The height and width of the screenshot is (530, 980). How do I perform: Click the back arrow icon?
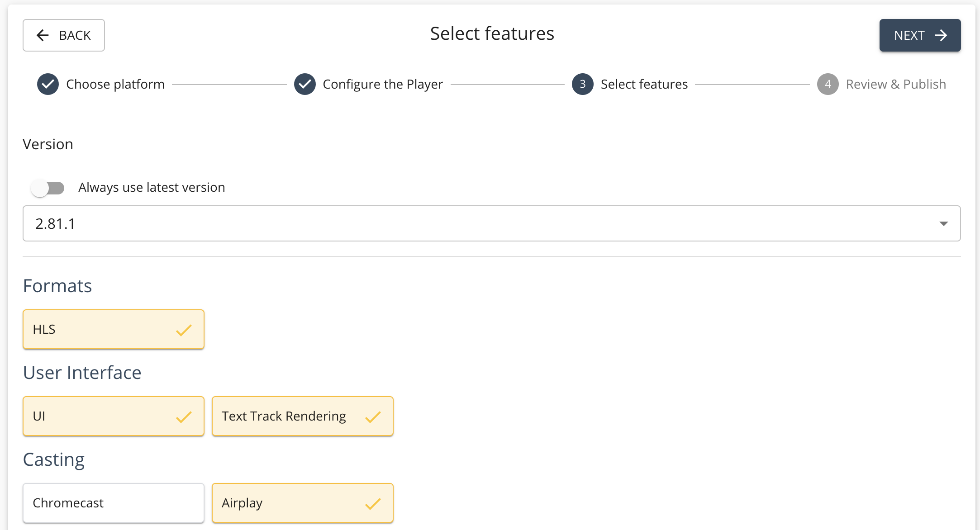[x=43, y=35]
